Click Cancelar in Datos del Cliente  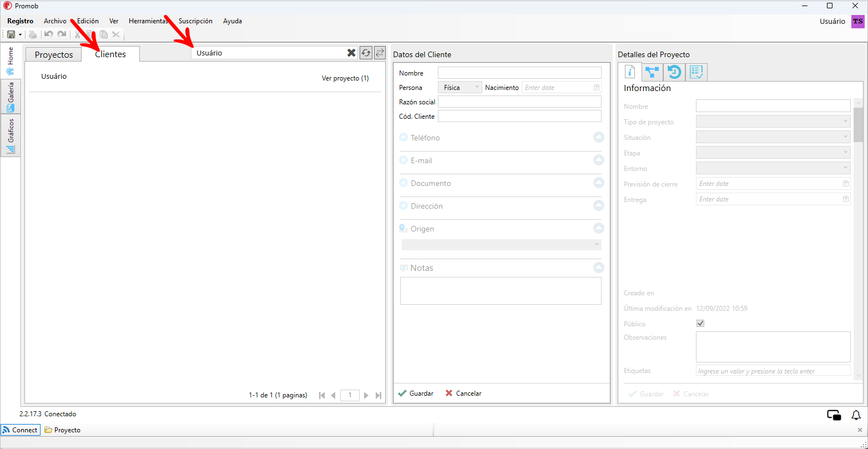point(463,393)
